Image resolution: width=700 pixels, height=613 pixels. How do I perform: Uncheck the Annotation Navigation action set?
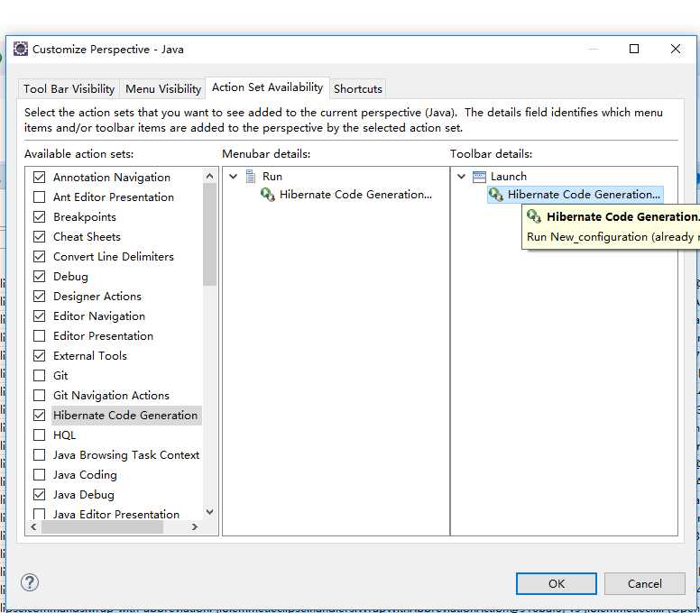pos(40,177)
